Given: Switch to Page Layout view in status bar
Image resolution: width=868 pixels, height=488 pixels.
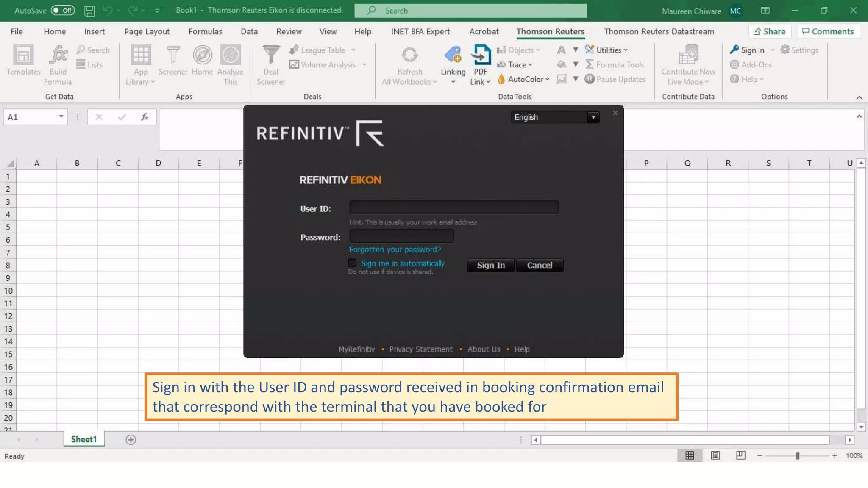Looking at the screenshot, I should pyautogui.click(x=715, y=455).
